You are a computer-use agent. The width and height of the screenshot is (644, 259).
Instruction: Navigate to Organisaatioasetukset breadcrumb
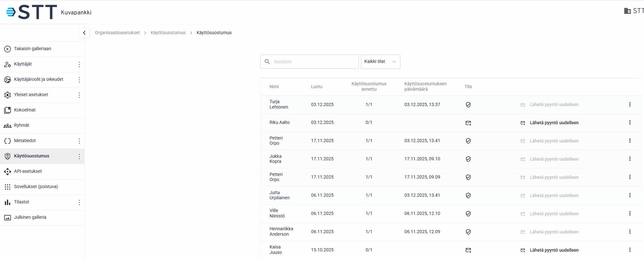click(117, 33)
